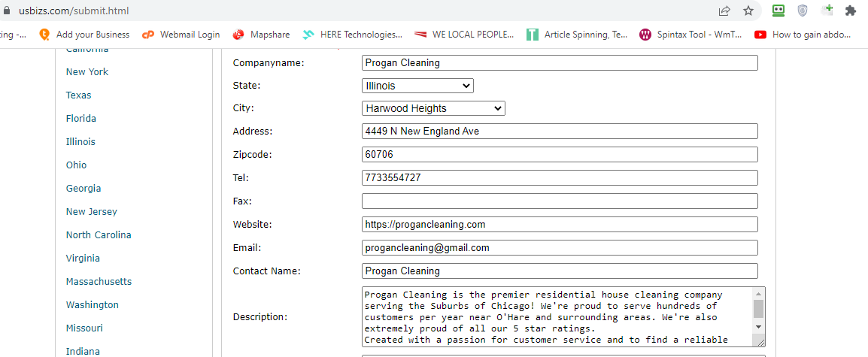868x357 pixels.
Task: Open the City dropdown showing Harwood Heights
Action: [433, 108]
